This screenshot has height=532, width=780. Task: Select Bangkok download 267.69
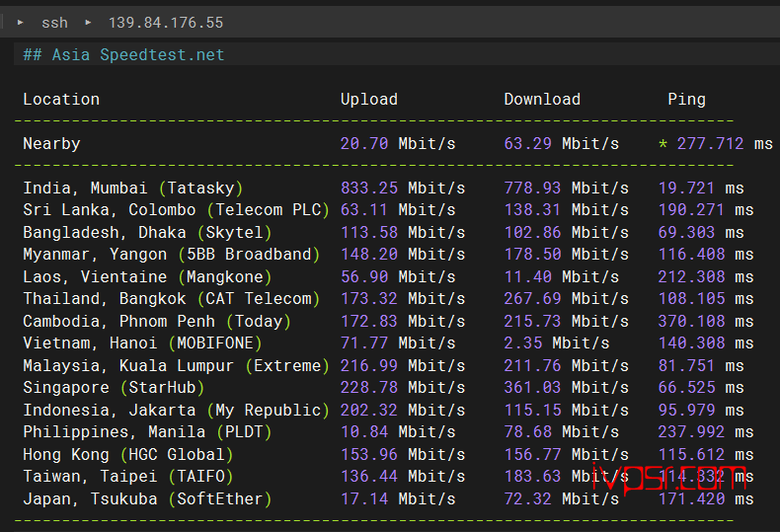532,298
